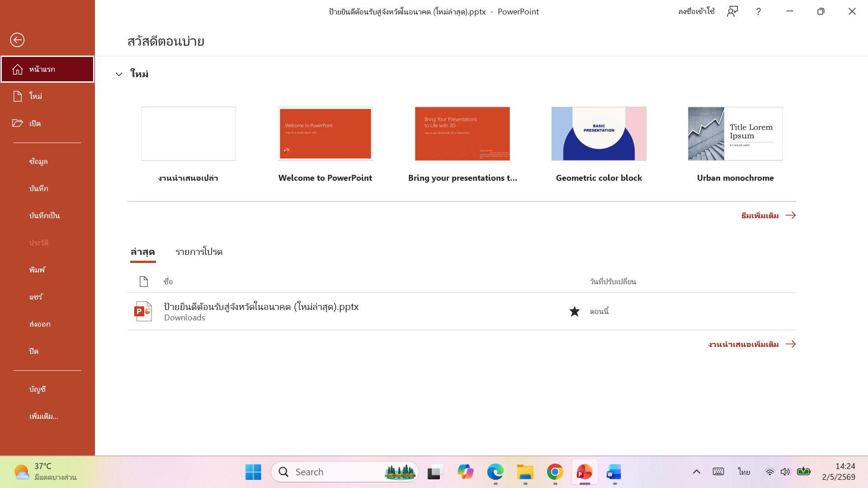Viewport: 868px width, 488px height.
Task: Open บัญชี (Account) from the sidebar
Action: coord(47,389)
